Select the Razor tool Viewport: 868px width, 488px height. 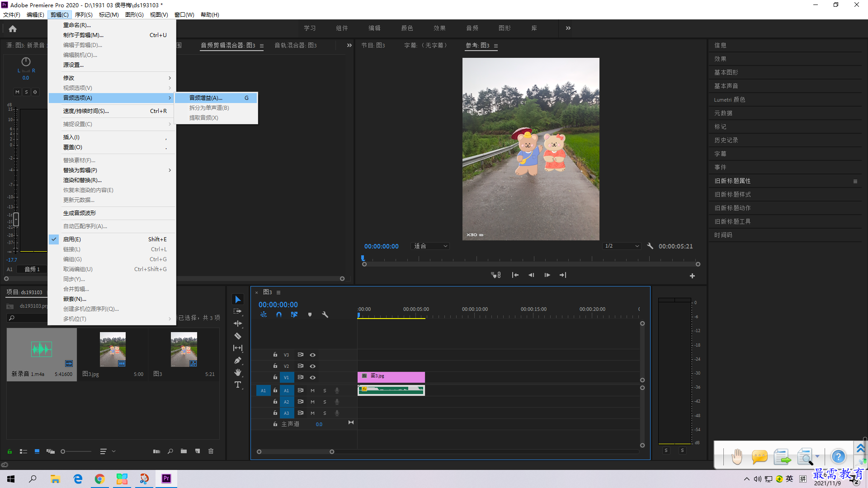click(238, 336)
